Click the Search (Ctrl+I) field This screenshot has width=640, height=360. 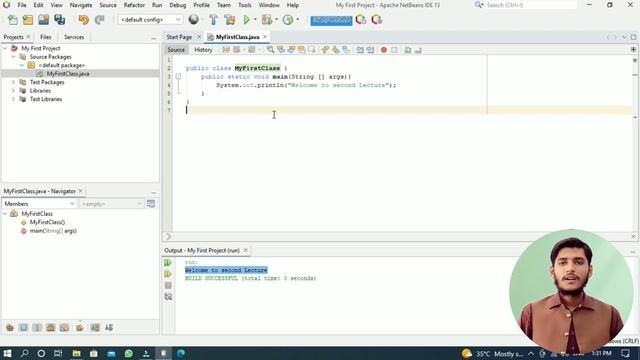[530, 5]
